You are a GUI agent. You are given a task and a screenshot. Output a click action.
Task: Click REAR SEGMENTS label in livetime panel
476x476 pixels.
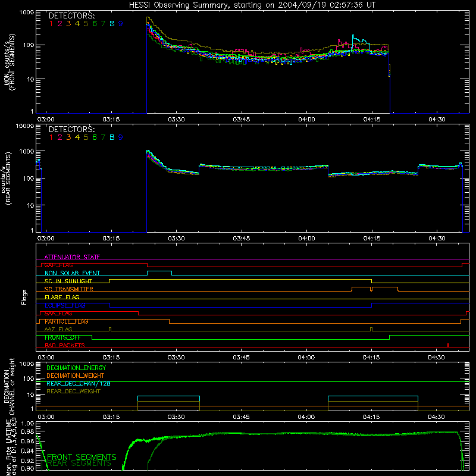[x=80, y=464]
